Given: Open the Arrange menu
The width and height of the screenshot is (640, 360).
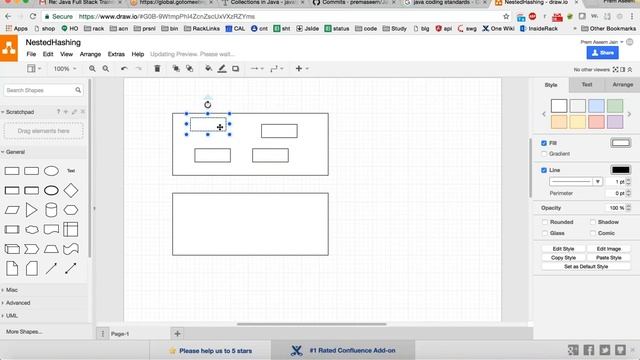Looking at the screenshot, I should [90, 54].
